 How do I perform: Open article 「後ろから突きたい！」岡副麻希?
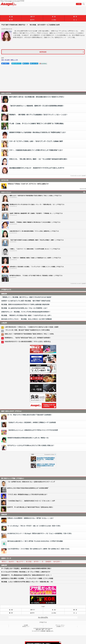pyautogui.click(x=37, y=106)
